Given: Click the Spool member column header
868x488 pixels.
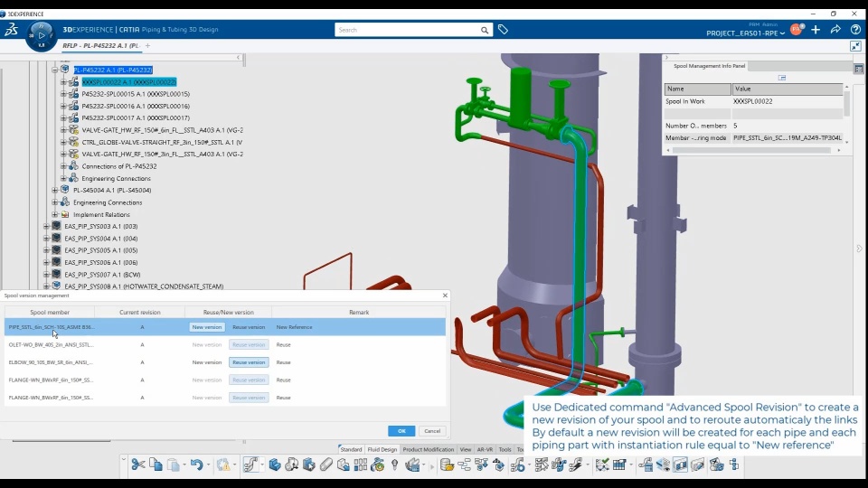Looking at the screenshot, I should 50,312.
